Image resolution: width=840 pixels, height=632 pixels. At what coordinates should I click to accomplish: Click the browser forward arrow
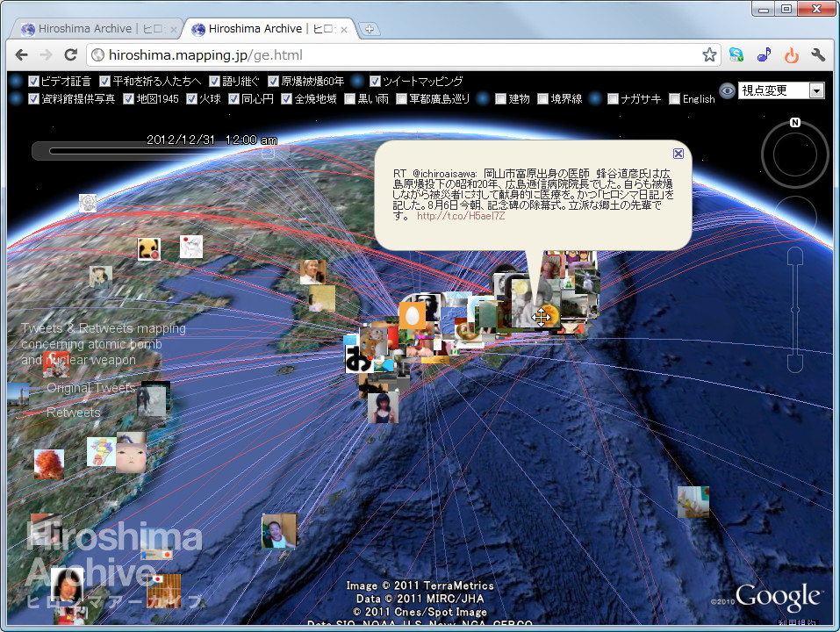click(46, 54)
